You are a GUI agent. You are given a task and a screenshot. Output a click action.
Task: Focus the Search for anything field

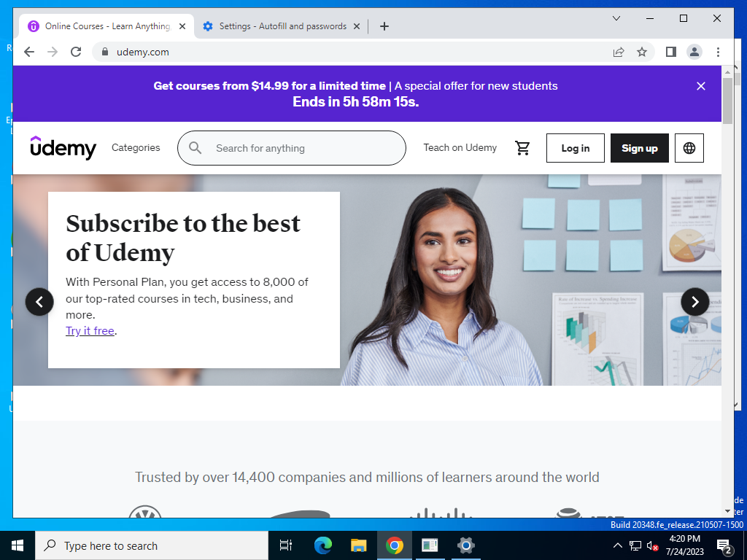coord(292,148)
